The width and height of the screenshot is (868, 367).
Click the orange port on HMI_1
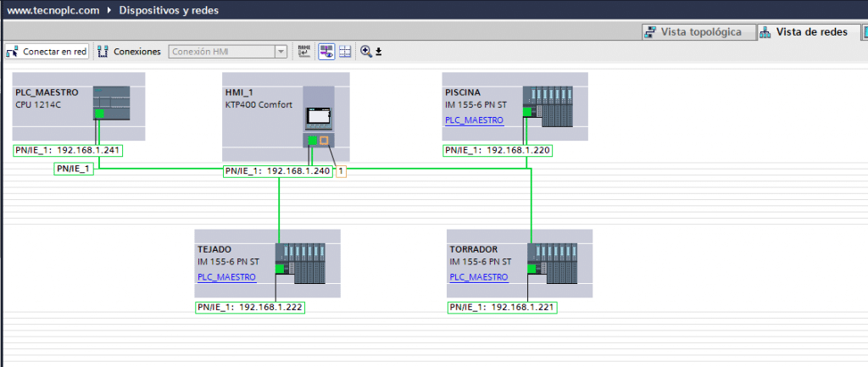click(324, 141)
